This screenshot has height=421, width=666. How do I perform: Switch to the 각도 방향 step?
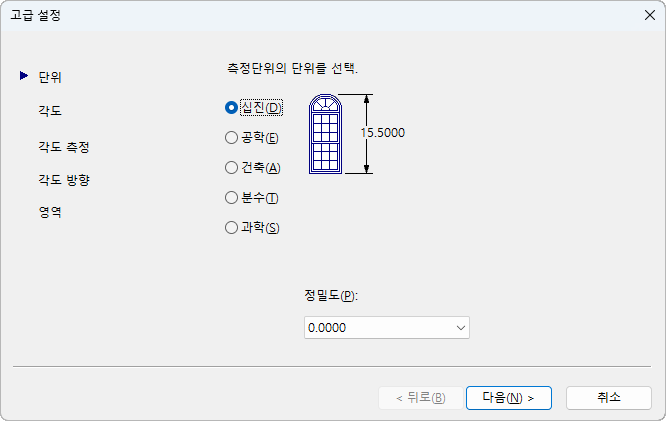(x=64, y=180)
